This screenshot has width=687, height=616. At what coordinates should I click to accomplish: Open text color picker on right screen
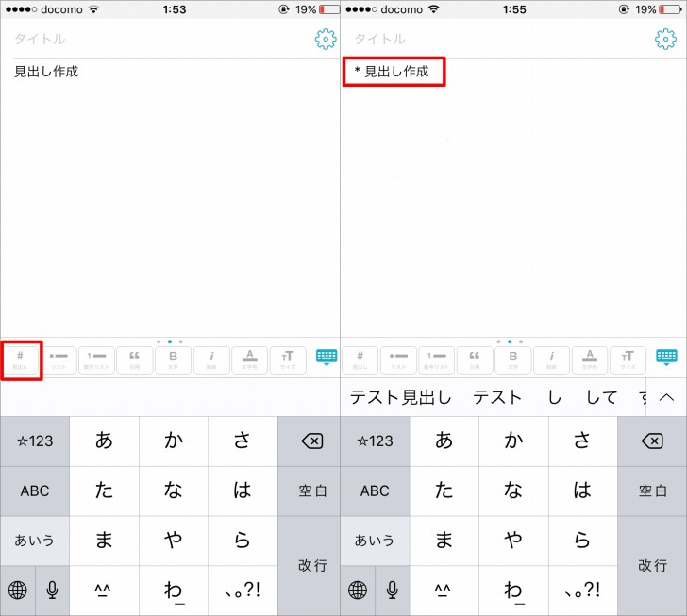[x=590, y=359]
